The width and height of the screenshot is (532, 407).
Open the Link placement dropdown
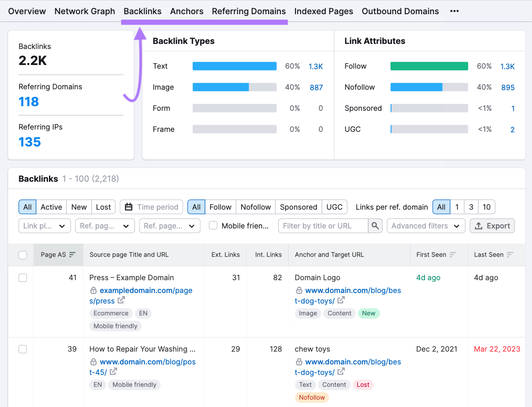click(44, 226)
